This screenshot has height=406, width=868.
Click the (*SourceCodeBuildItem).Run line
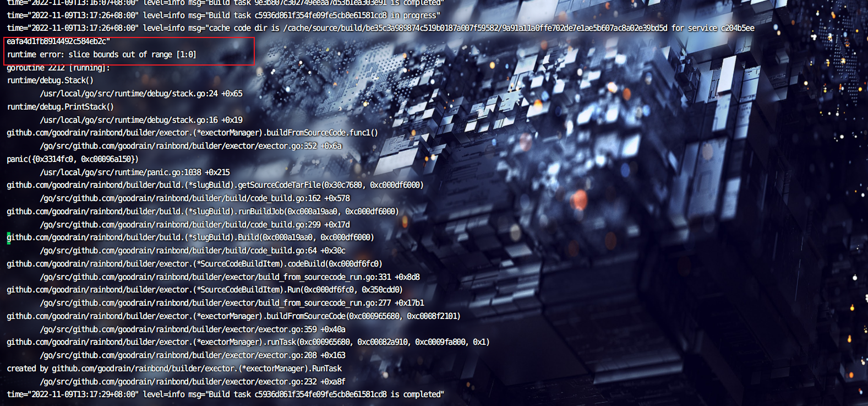[205, 290]
